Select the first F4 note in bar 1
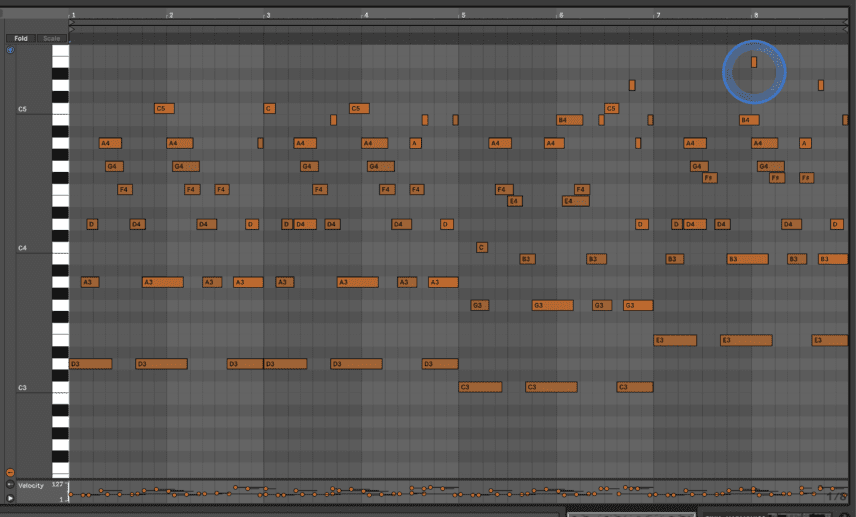The width and height of the screenshot is (856, 517). click(x=125, y=189)
